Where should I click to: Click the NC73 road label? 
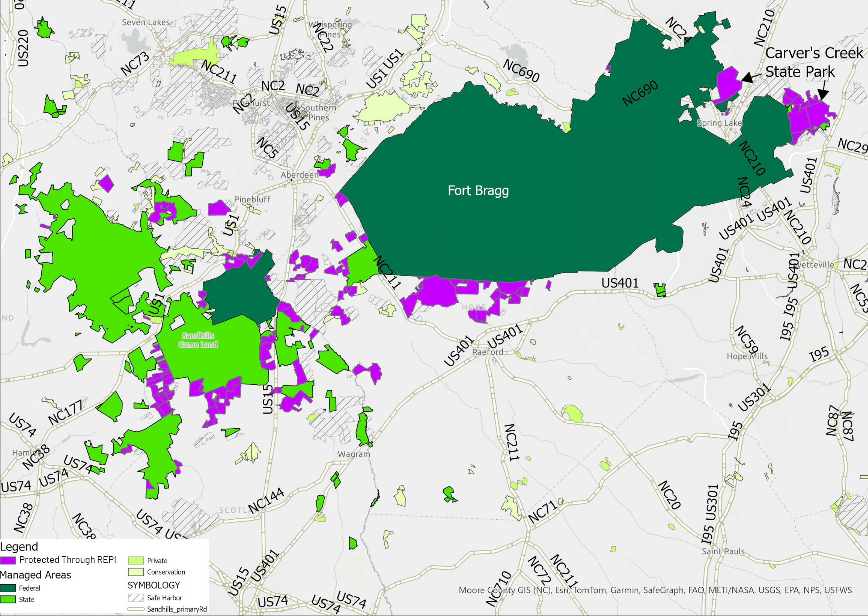pyautogui.click(x=135, y=64)
